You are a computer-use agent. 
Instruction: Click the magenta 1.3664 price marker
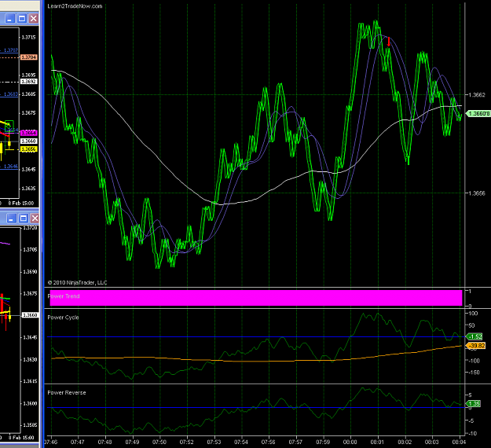pos(29,133)
